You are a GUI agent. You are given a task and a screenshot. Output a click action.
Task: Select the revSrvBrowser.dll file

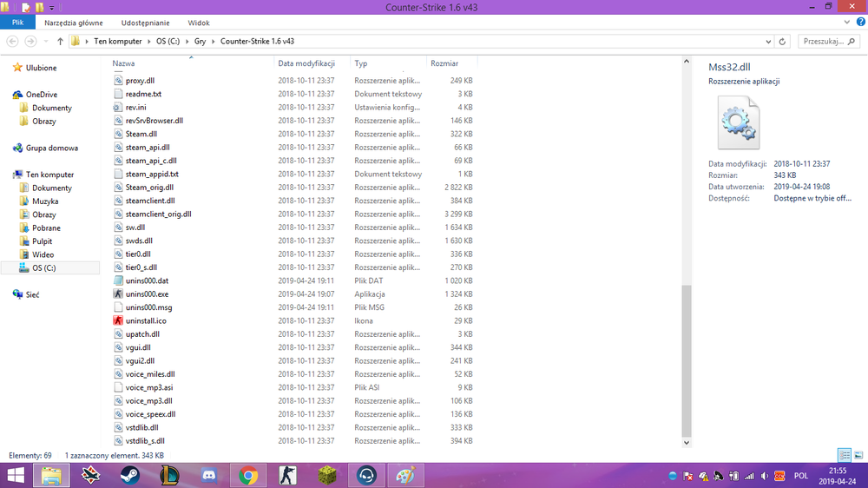pyautogui.click(x=154, y=120)
